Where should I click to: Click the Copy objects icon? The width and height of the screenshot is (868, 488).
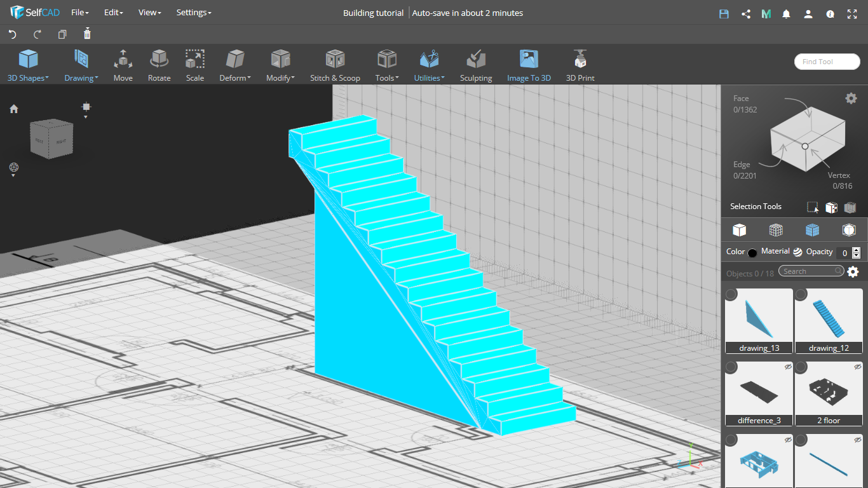click(62, 34)
